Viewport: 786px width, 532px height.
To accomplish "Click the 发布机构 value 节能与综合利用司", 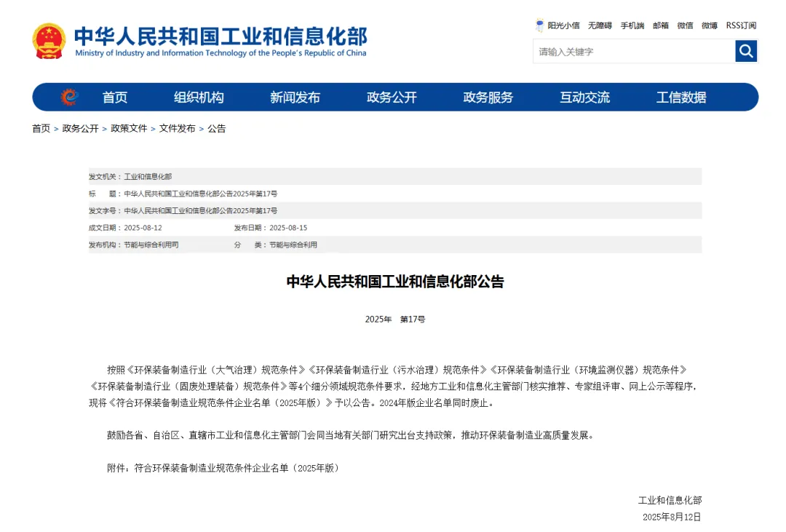I will [x=151, y=245].
